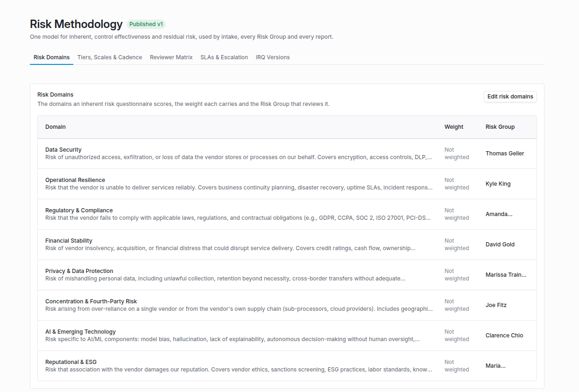Click the Data Security description about unauthorized access

[239, 157]
